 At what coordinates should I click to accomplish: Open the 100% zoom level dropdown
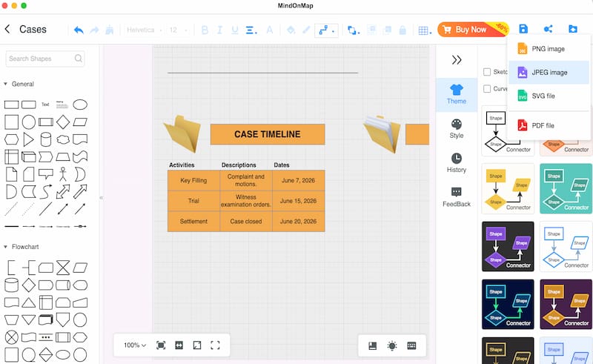(135, 345)
